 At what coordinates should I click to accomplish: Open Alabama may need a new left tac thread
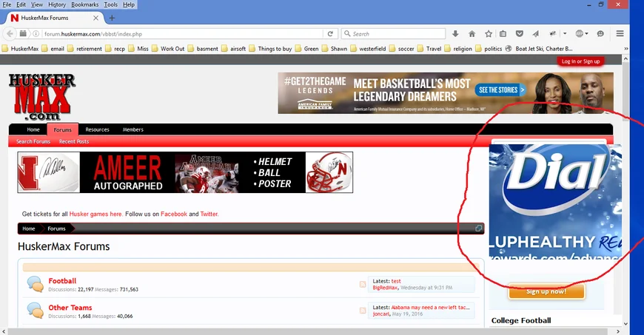430,307
